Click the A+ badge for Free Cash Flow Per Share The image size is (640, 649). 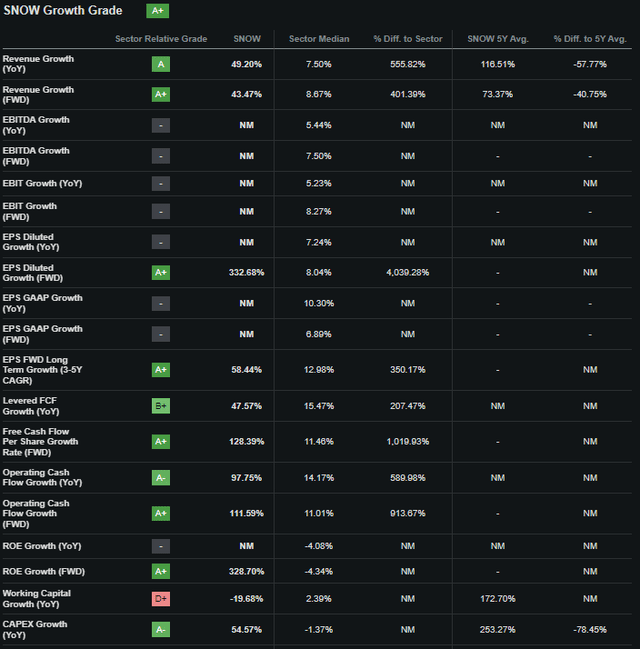pos(161,442)
